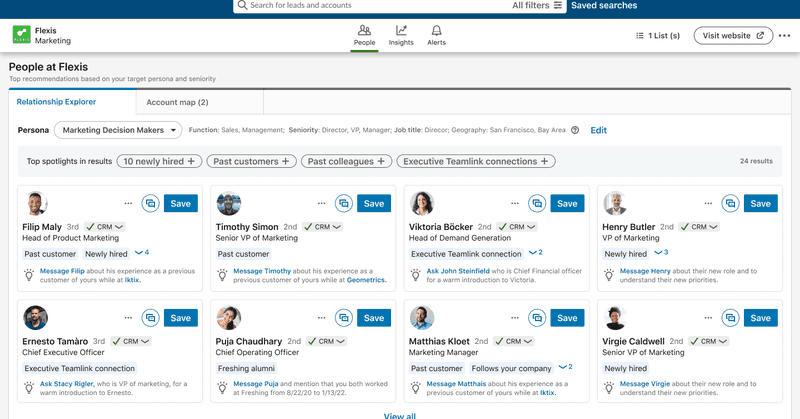Select the People tab
This screenshot has width=800, height=419.
(364, 36)
